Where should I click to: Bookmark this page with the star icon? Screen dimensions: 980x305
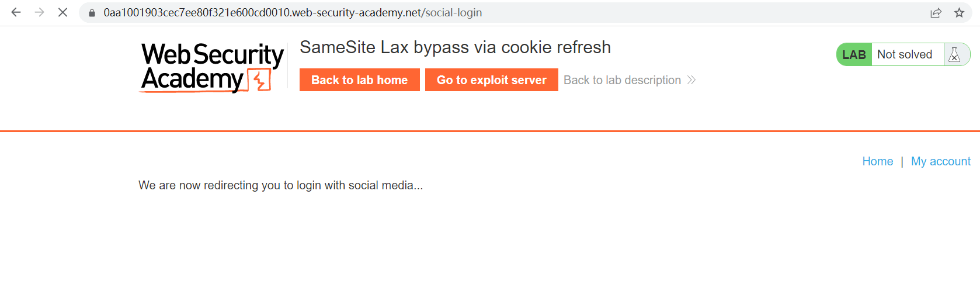[959, 13]
